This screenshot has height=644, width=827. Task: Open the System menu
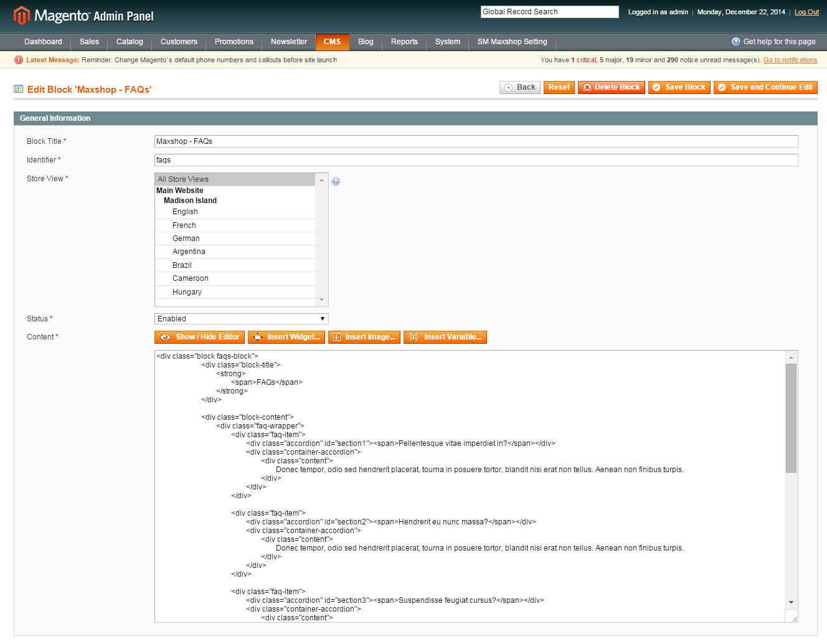pyautogui.click(x=447, y=42)
